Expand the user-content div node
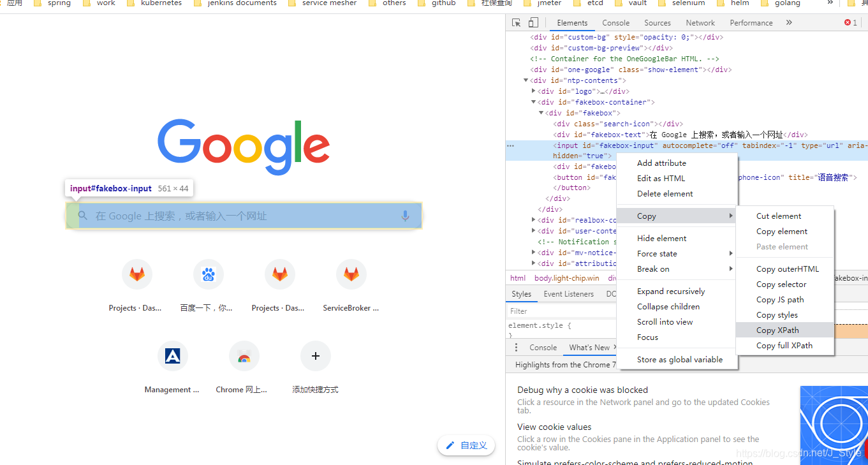Screen dimensions: 868x465 click(534, 231)
